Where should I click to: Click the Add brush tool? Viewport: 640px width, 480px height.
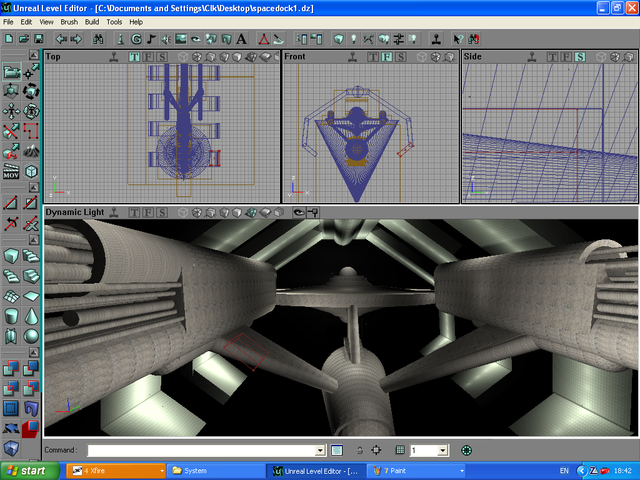(x=11, y=369)
